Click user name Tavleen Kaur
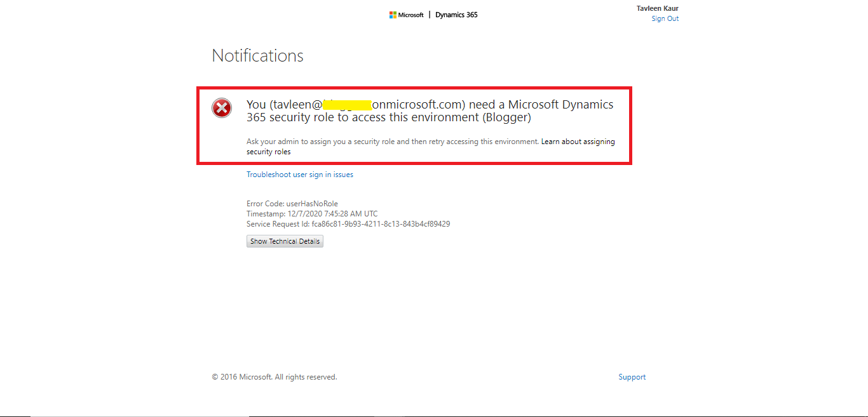The width and height of the screenshot is (868, 417). pos(657,8)
